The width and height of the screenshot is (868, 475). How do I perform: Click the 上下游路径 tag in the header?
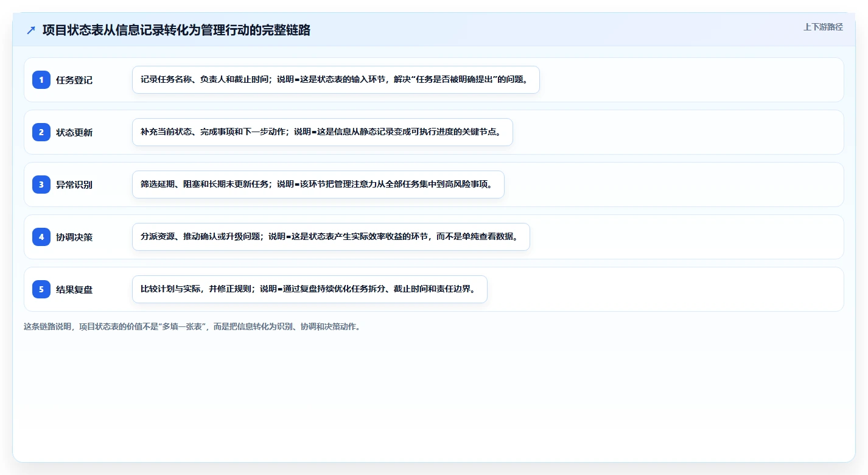[823, 27]
